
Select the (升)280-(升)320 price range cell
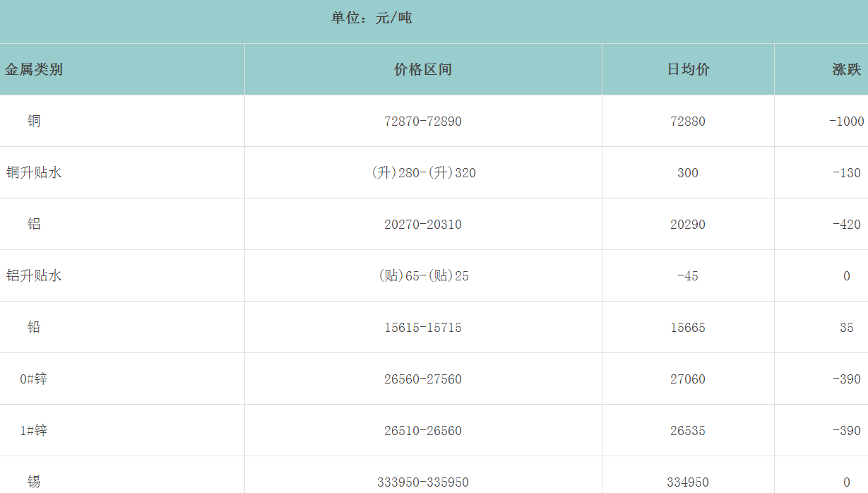click(x=423, y=173)
